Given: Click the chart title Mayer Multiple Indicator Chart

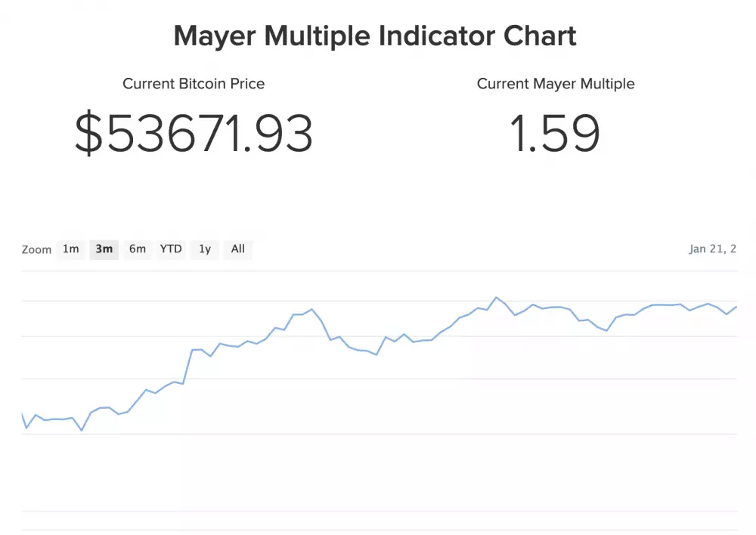Looking at the screenshot, I should pyautogui.click(x=375, y=36).
